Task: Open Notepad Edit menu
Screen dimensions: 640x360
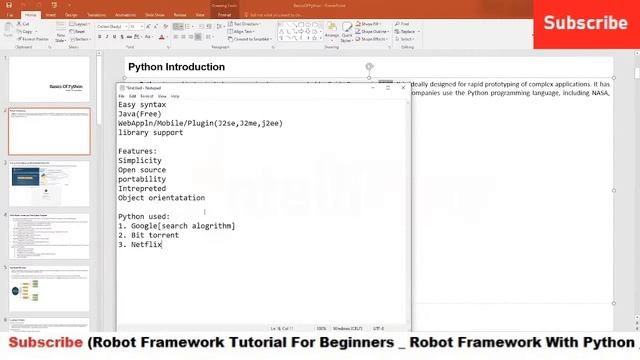Action: (132, 96)
